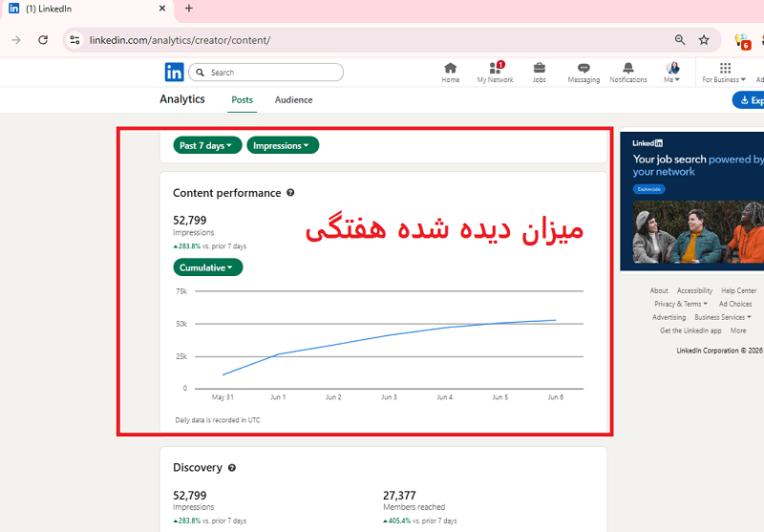
Task: Open the Cumulative dropdown
Action: pyautogui.click(x=208, y=267)
